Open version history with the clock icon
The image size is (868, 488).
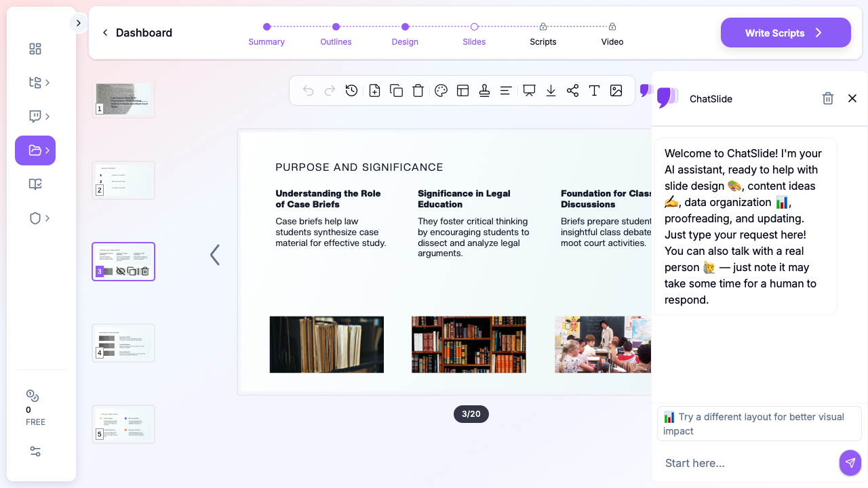[351, 91]
